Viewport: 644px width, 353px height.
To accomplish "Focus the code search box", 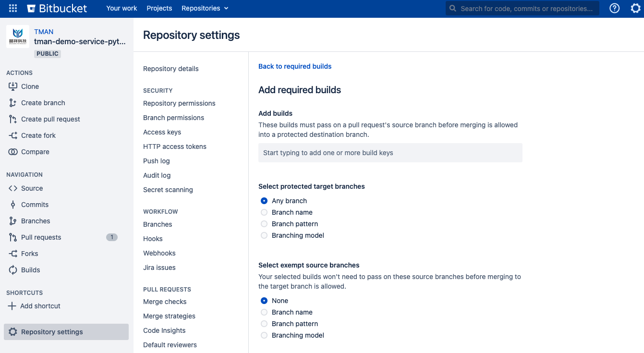I will (x=522, y=9).
